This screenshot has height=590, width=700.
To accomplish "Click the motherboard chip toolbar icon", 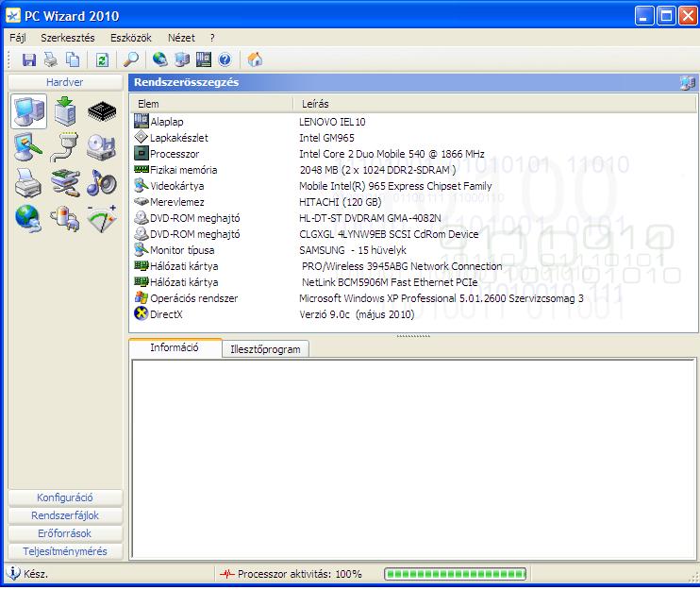I will [x=204, y=59].
